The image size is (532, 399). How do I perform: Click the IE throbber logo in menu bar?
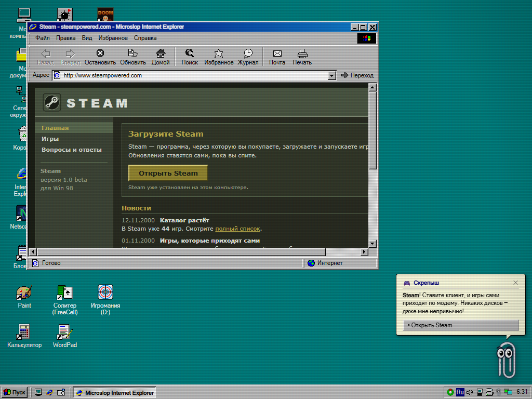(x=366, y=38)
